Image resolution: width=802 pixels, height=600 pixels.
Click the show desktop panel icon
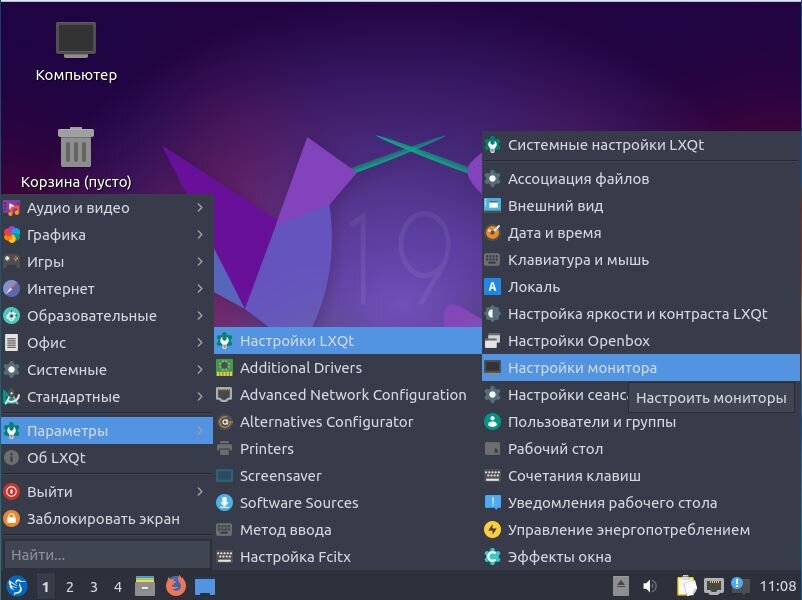coord(205,587)
